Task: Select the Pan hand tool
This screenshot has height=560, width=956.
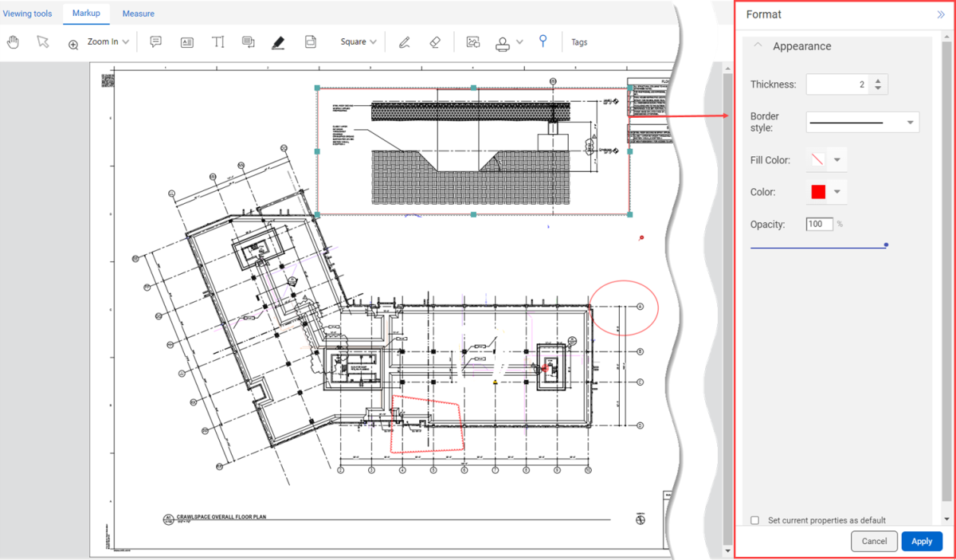Action: (14, 41)
